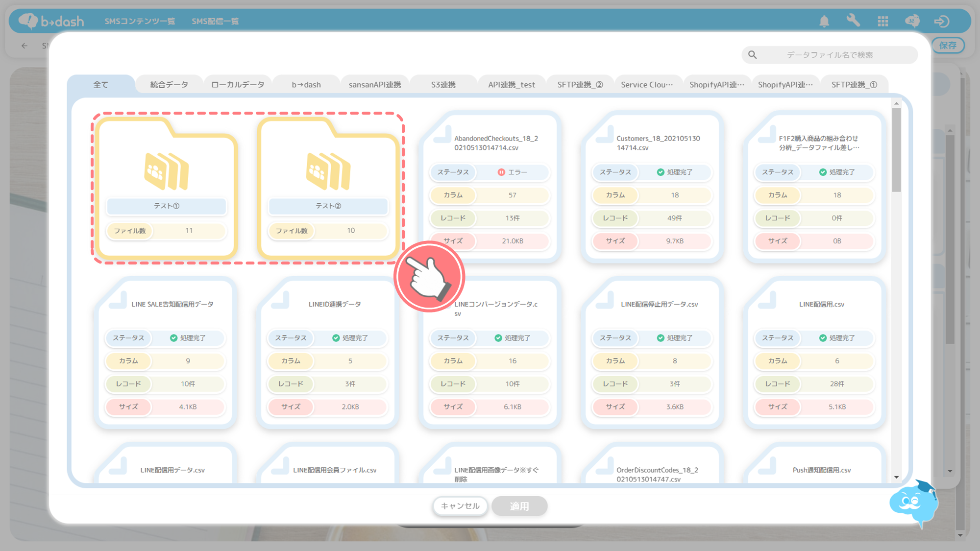The height and width of the screenshot is (551, 980).
Task: Click the LINE配信用.csv file icon
Action: (768, 300)
